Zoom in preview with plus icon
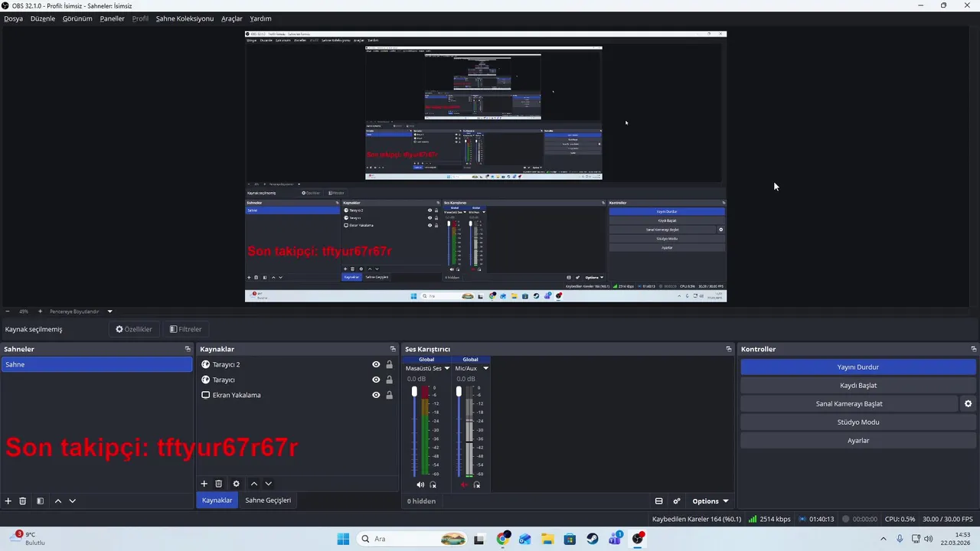Screen dimensions: 980x551 coord(40,311)
